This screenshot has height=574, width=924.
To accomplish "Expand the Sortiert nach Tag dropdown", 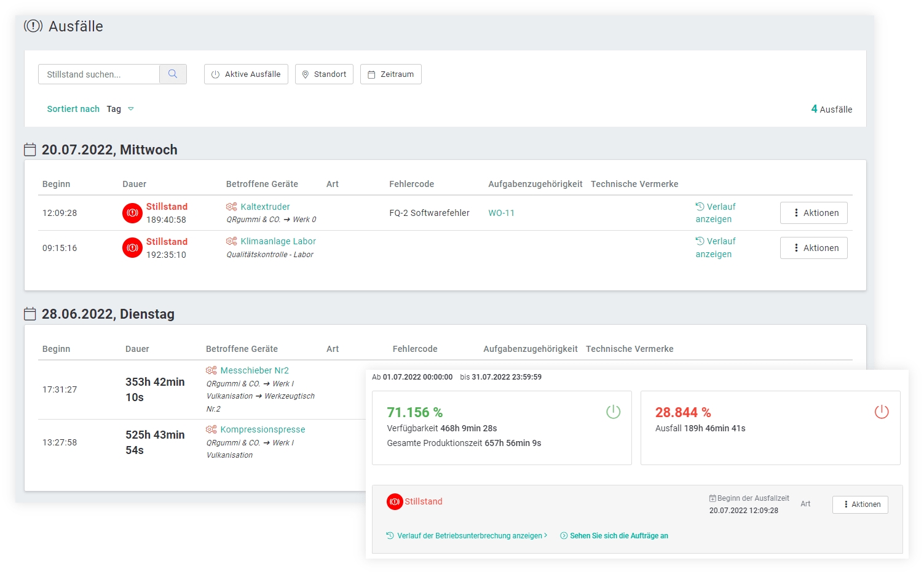I will tap(120, 109).
